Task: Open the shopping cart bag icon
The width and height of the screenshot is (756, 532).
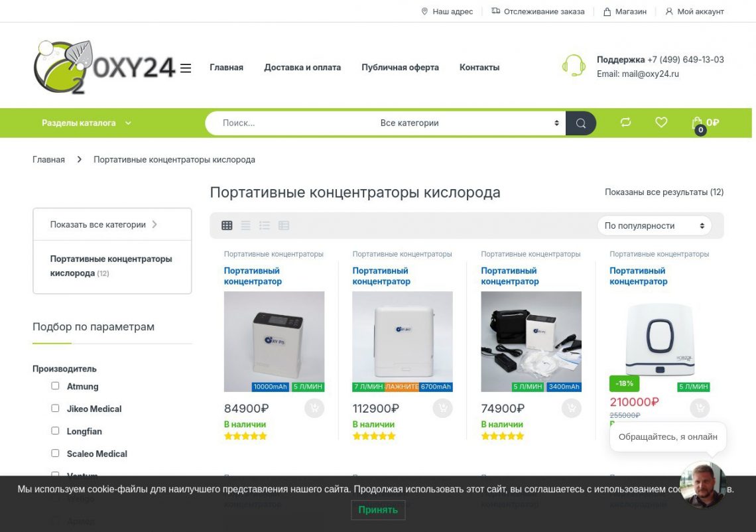Action: click(697, 124)
